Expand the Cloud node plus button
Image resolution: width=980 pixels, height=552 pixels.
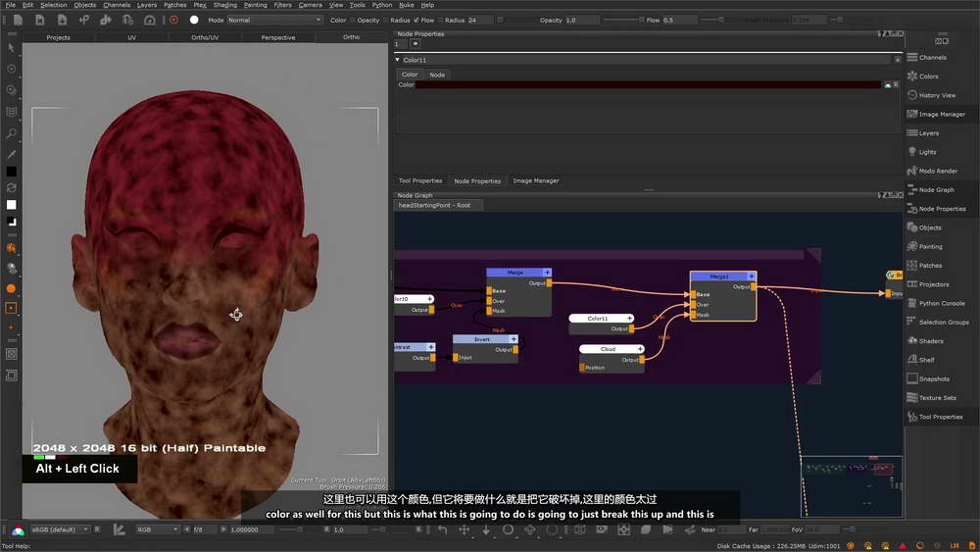[x=639, y=349]
